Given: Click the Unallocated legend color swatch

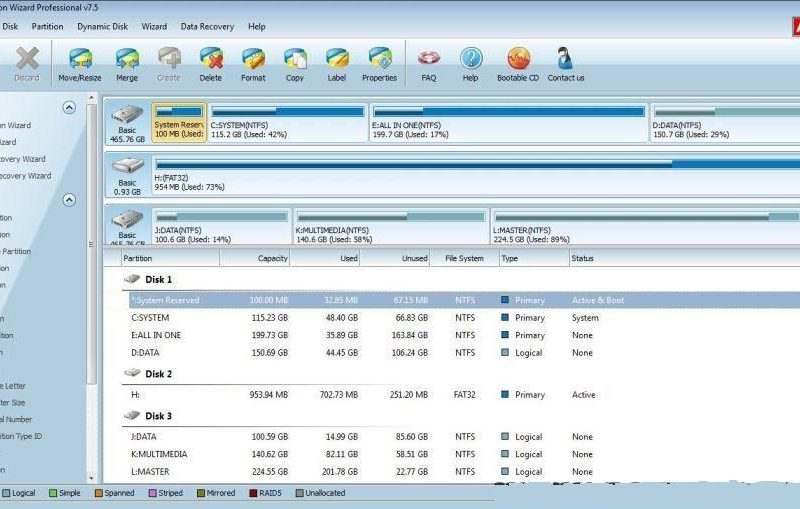Looking at the screenshot, I should [x=299, y=493].
